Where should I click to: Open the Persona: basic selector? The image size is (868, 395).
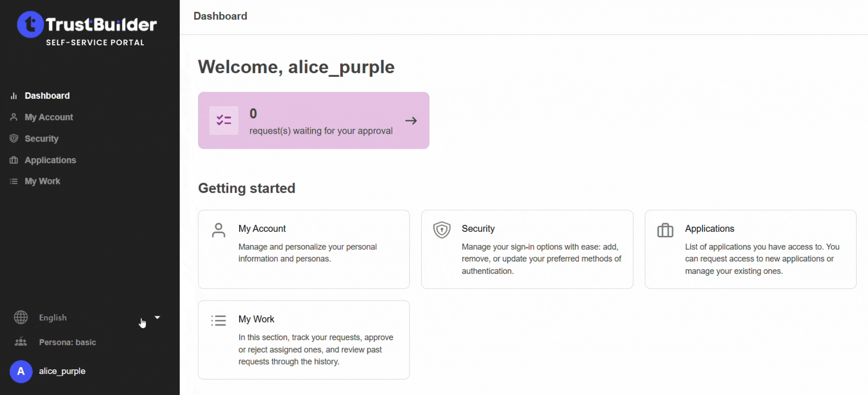67,342
